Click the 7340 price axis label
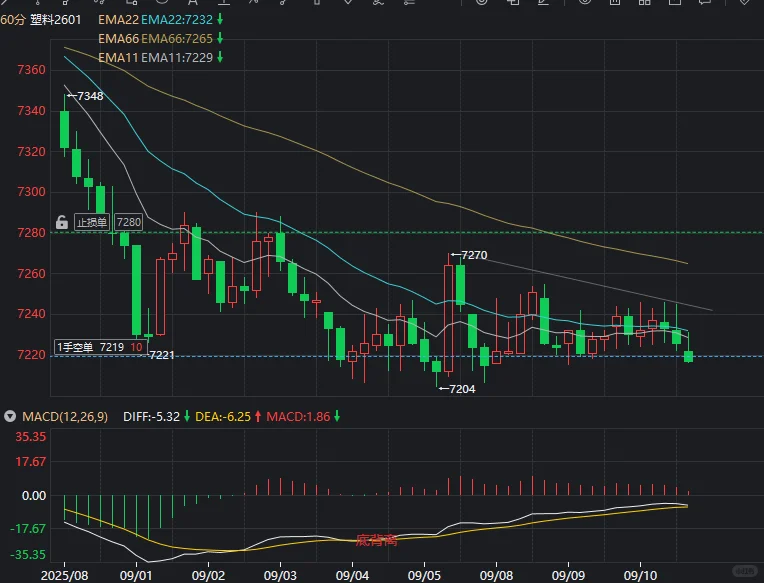Image resolution: width=764 pixels, height=583 pixels. pyautogui.click(x=31, y=111)
